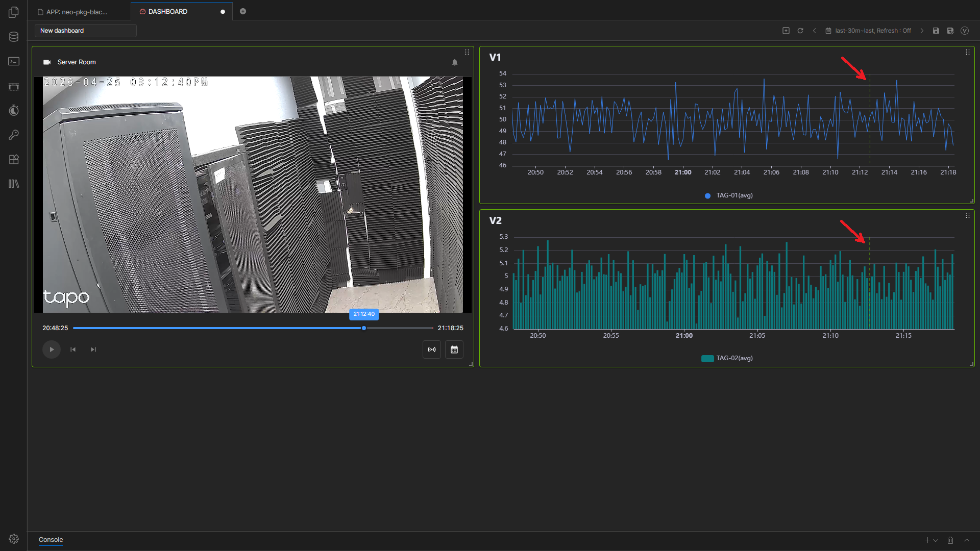The width and height of the screenshot is (980, 551).
Task: Click the video timeline slider handle
Action: (x=364, y=328)
